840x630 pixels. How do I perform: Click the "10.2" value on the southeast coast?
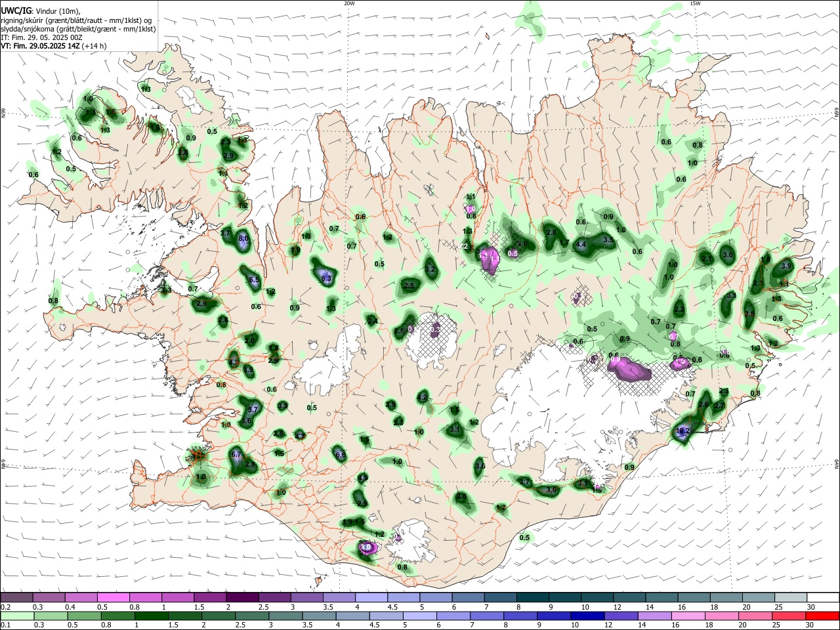[x=683, y=431]
